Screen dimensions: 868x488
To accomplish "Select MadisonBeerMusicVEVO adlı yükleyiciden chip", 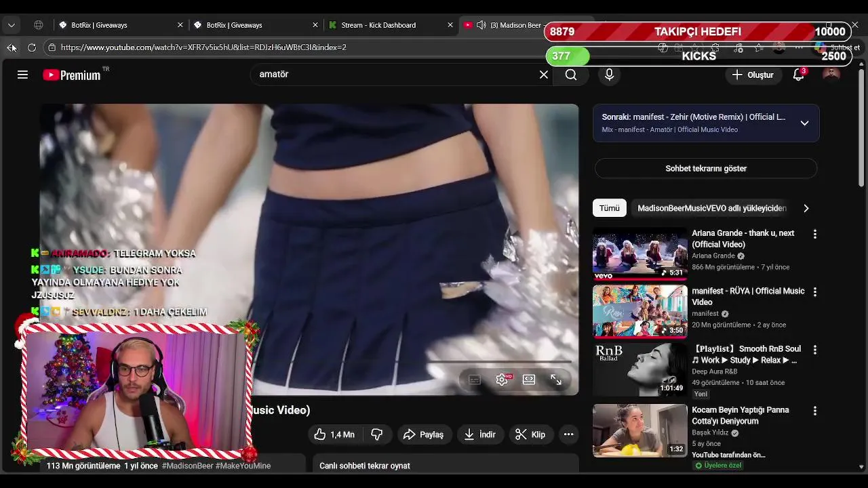I will (711, 208).
